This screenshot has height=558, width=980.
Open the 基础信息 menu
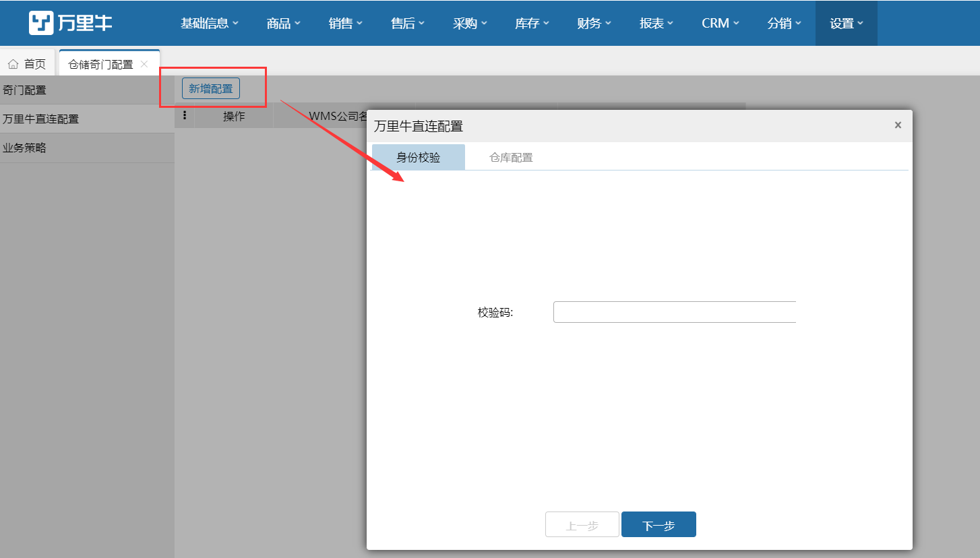[210, 23]
